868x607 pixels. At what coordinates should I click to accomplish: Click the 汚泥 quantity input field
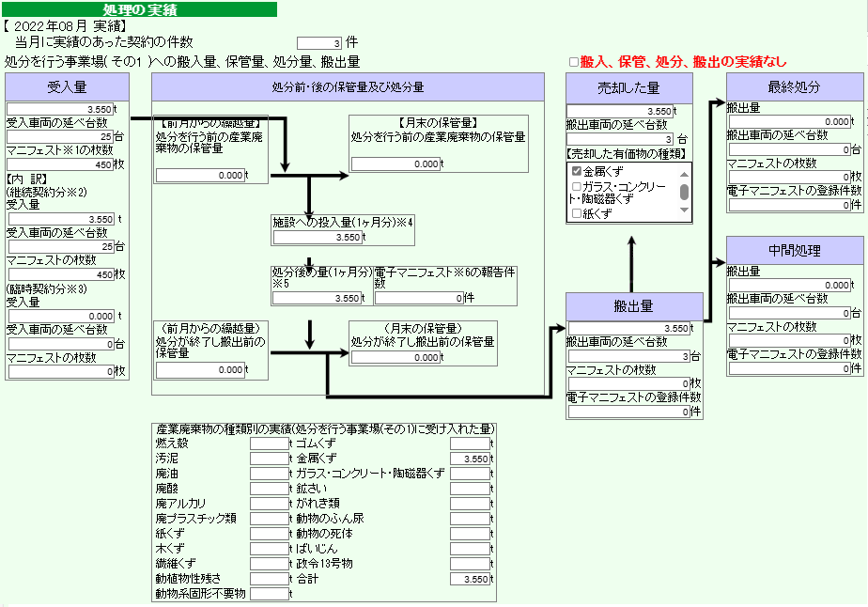click(x=270, y=459)
